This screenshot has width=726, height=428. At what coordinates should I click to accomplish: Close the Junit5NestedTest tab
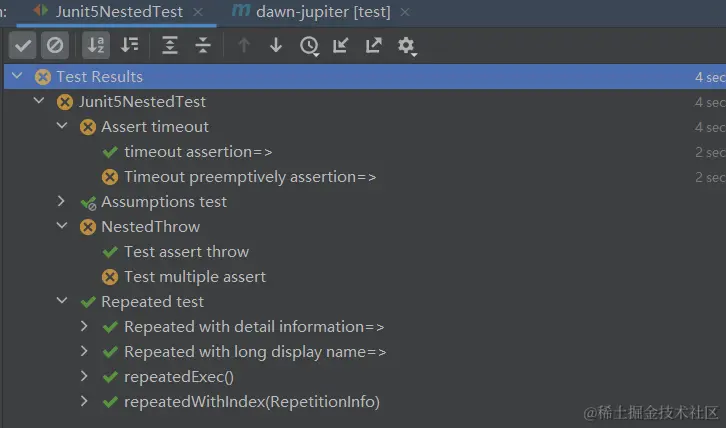199,12
